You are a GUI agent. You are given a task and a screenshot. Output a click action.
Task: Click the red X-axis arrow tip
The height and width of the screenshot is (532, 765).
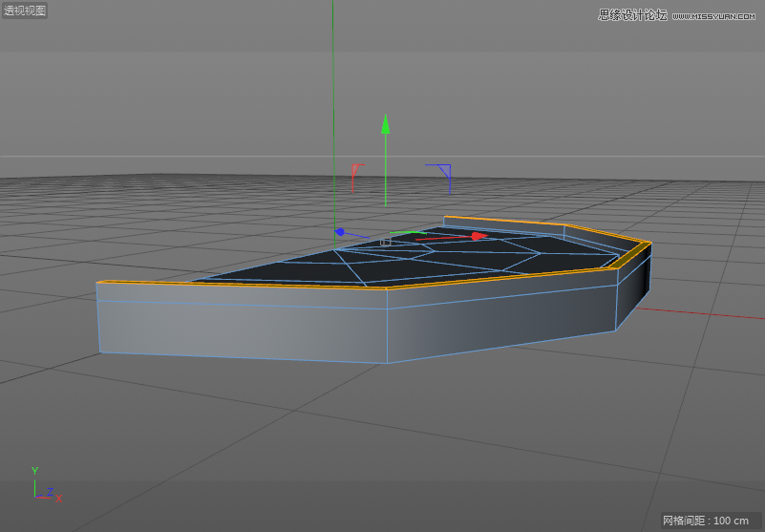(479, 236)
